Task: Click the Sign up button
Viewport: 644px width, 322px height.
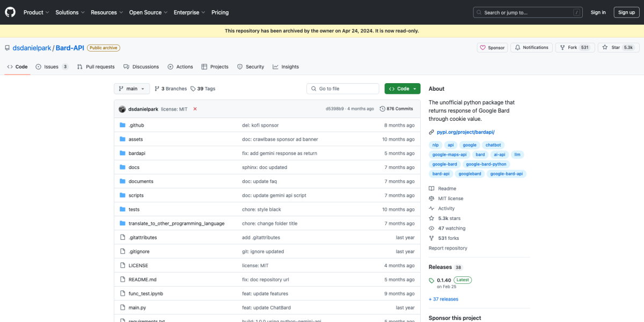Action: (x=626, y=12)
